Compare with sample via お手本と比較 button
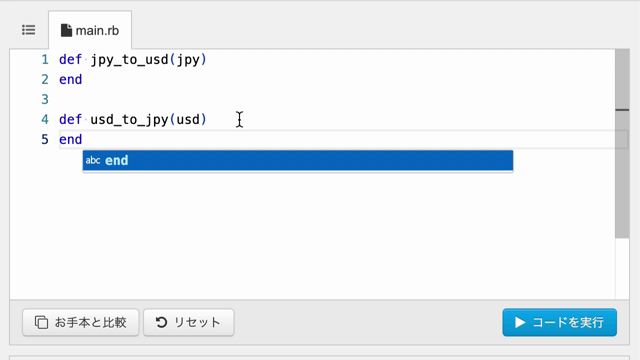Viewport: 640px width, 360px height. click(x=81, y=322)
